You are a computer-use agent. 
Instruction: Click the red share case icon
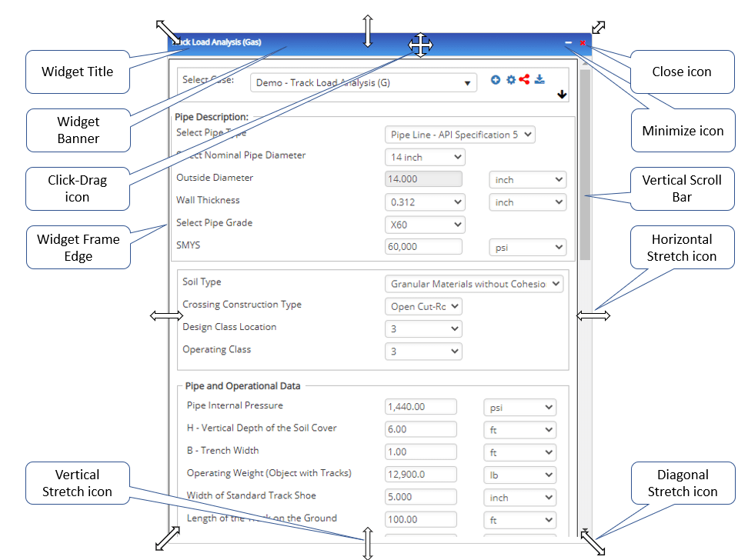[x=525, y=79]
